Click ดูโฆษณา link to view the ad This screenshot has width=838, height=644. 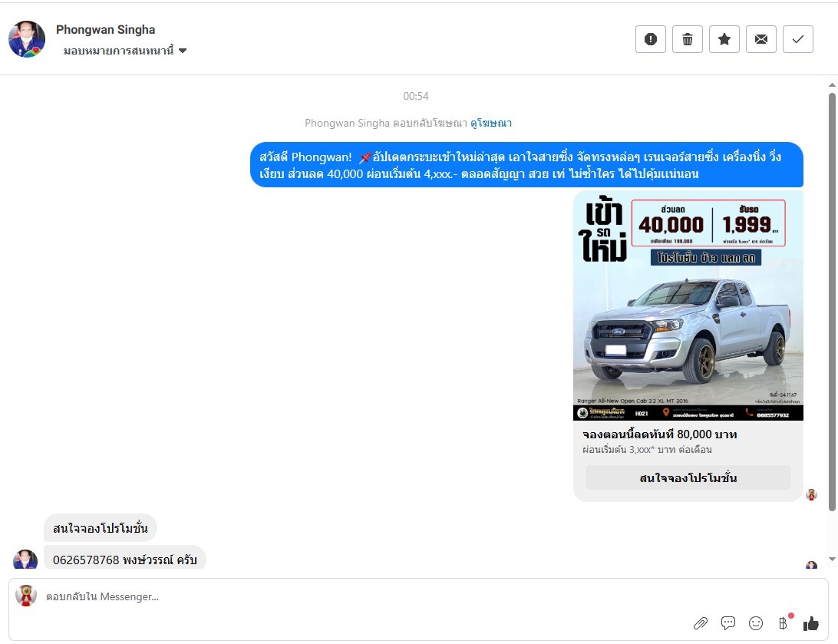coord(490,123)
